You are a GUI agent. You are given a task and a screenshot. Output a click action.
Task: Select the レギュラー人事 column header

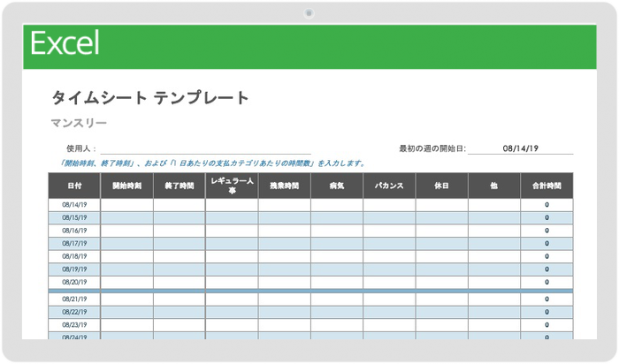(232, 186)
